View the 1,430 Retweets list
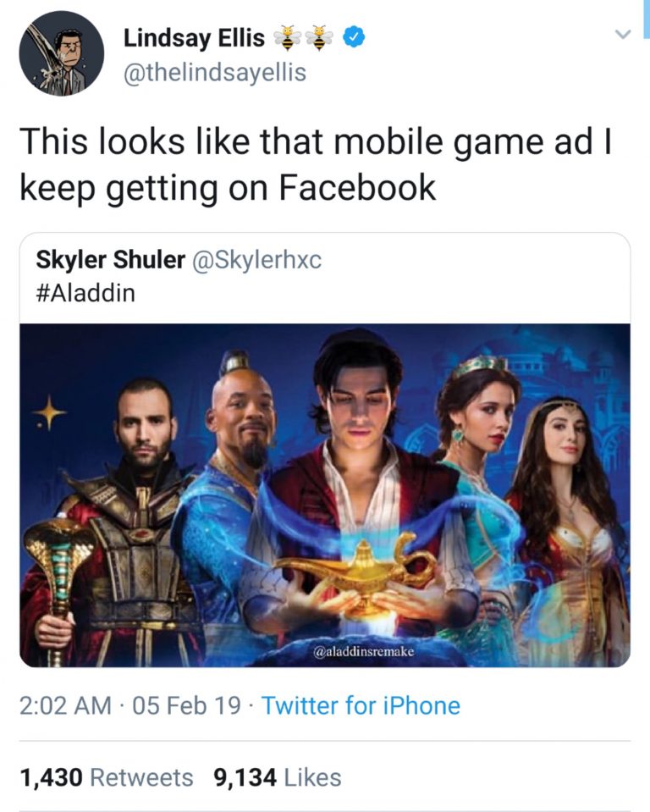This screenshot has height=812, width=650. (107, 777)
